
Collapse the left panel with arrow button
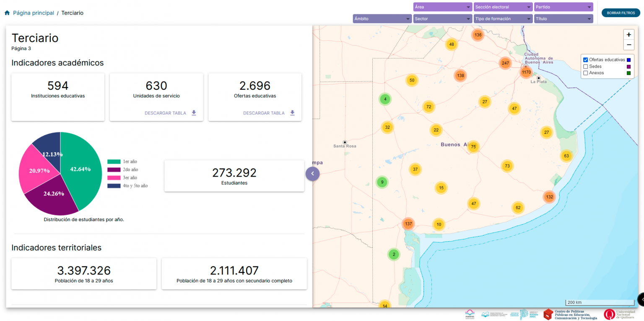312,174
